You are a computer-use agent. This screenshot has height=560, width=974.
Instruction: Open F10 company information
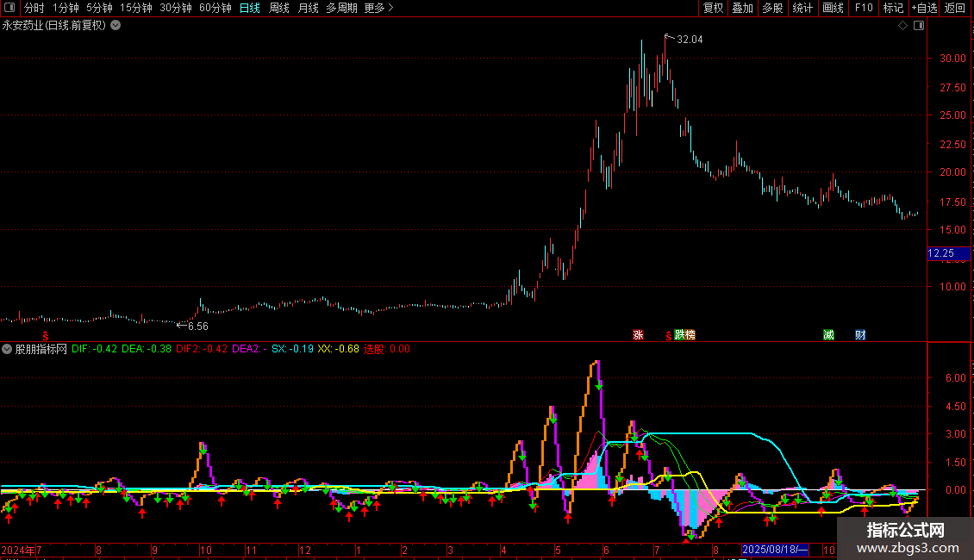click(x=864, y=8)
